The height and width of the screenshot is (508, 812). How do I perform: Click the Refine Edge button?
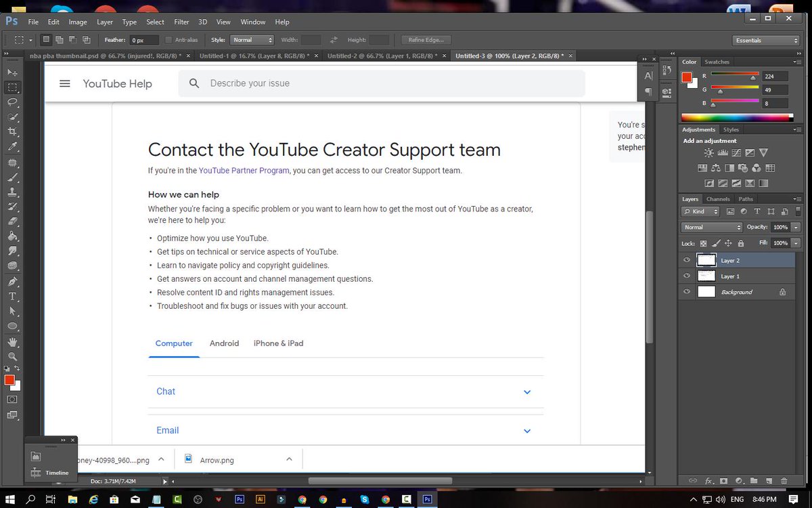(426, 40)
